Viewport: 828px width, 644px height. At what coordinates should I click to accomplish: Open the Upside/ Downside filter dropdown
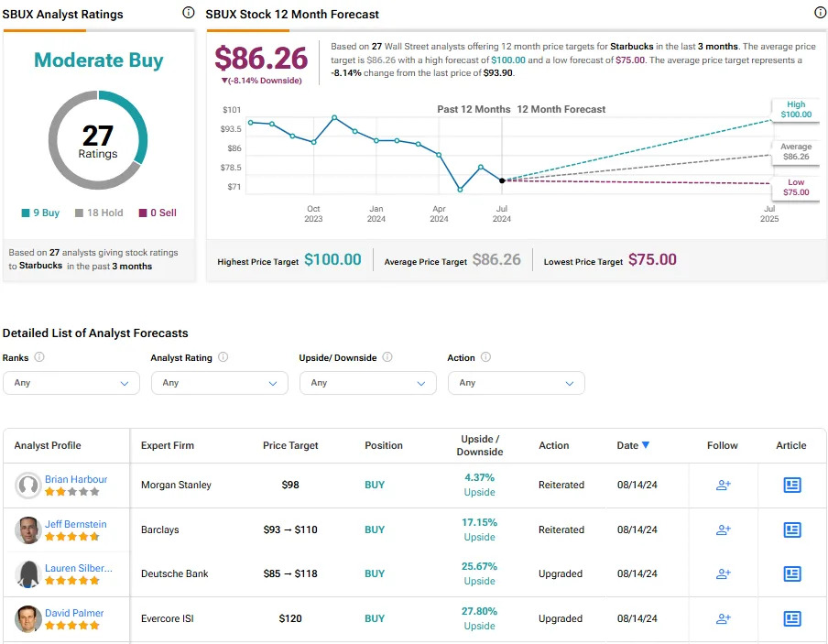(368, 383)
